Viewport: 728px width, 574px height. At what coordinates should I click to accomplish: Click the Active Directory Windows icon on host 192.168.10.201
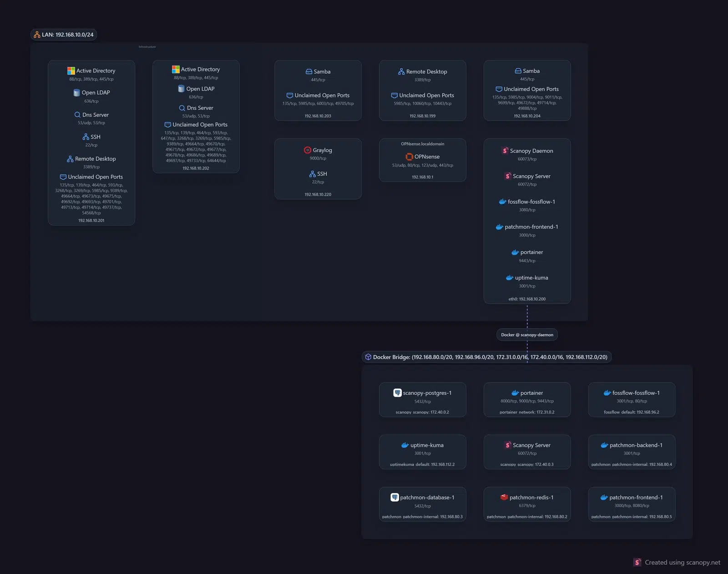(71, 70)
